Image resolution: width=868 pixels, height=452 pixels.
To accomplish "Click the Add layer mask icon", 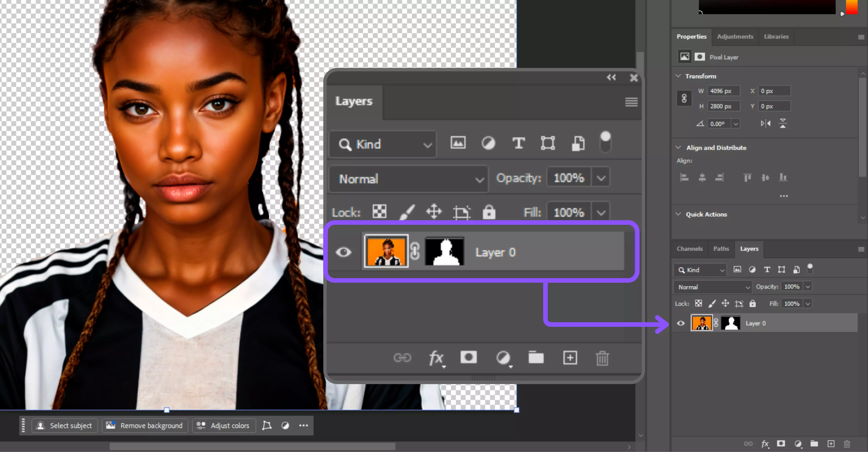I will (469, 358).
